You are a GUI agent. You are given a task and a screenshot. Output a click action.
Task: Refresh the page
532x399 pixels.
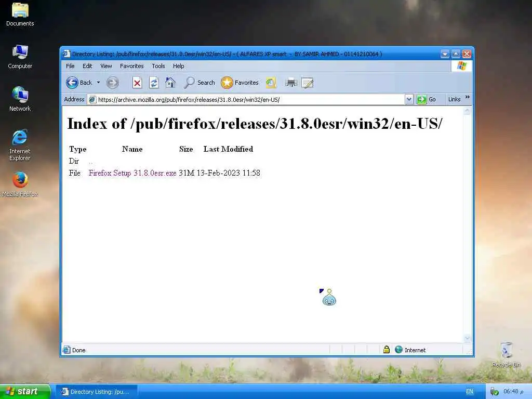(154, 83)
